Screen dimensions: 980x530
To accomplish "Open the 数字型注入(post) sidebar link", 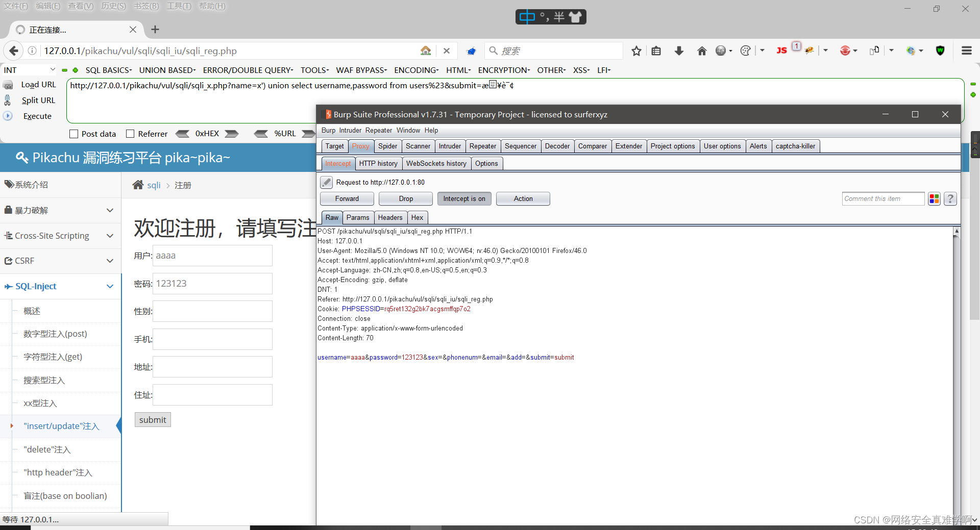I will 55,334.
